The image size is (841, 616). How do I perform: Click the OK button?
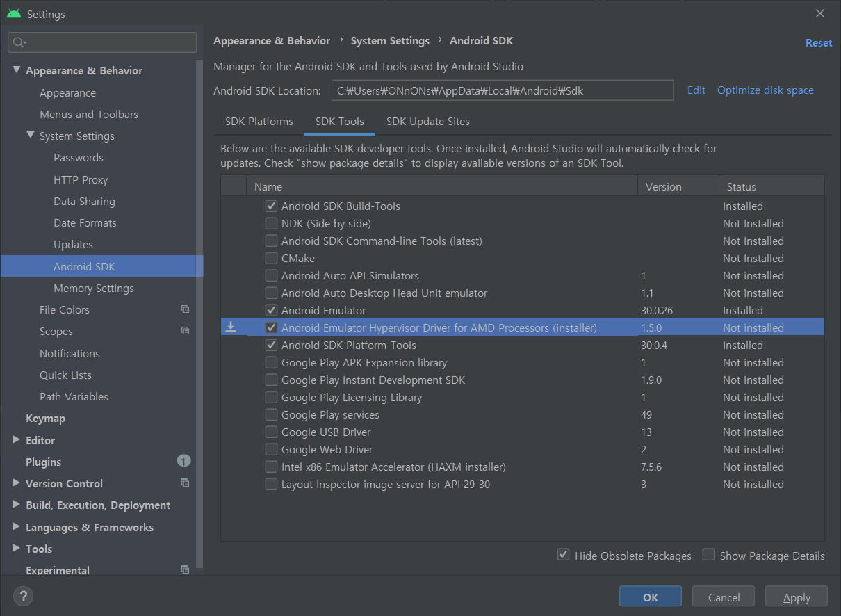pos(651,597)
